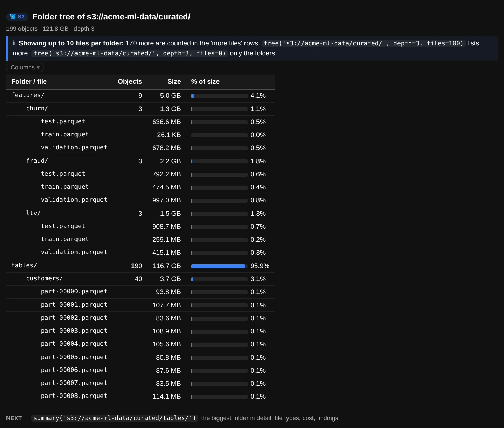
Task: Click the 190 objects count cell
Action: [x=137, y=266]
